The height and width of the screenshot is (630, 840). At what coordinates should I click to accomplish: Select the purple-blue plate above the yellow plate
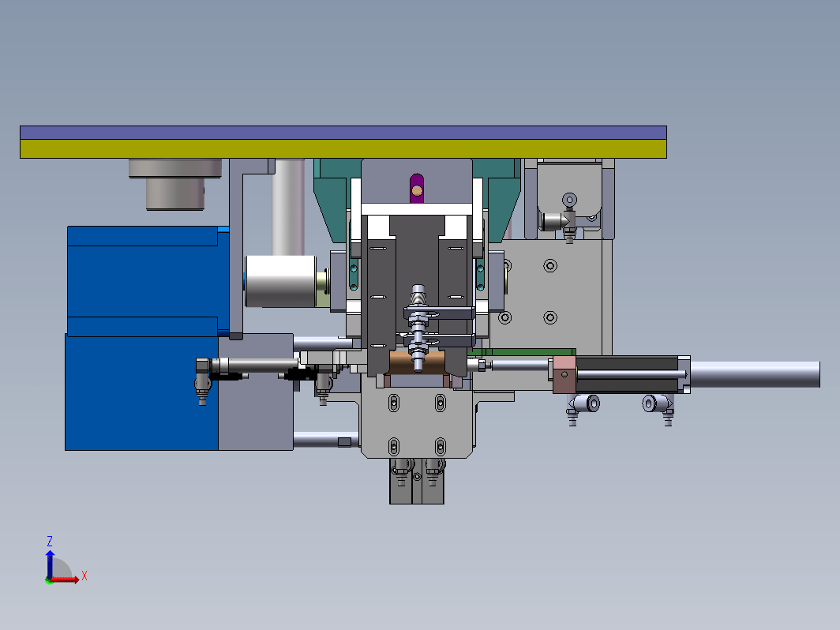pos(343,133)
